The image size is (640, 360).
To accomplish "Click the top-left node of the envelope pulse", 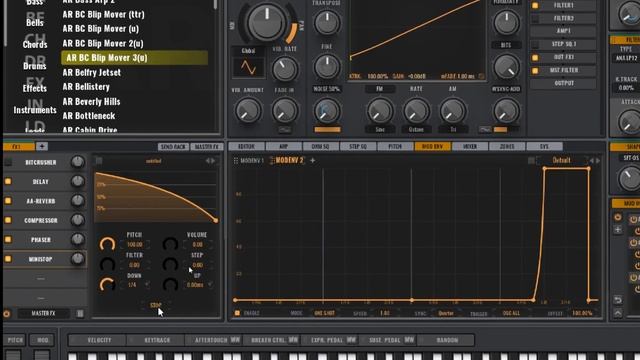I will tap(544, 169).
